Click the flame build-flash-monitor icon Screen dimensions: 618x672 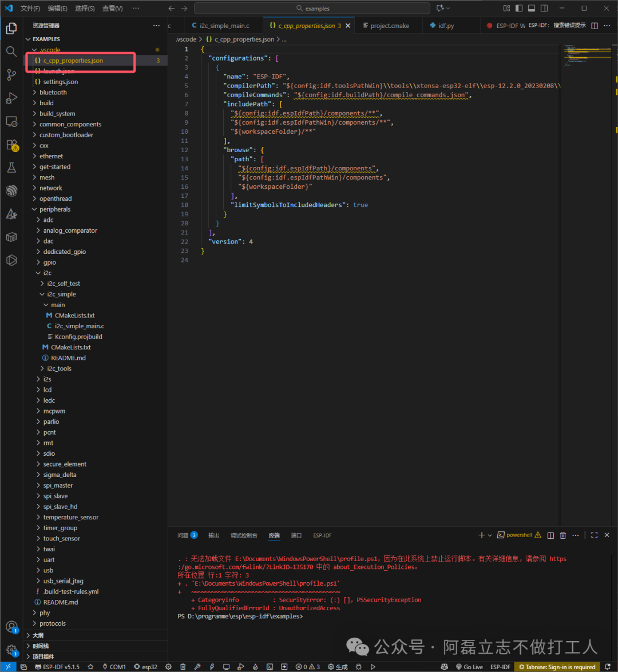(255, 667)
